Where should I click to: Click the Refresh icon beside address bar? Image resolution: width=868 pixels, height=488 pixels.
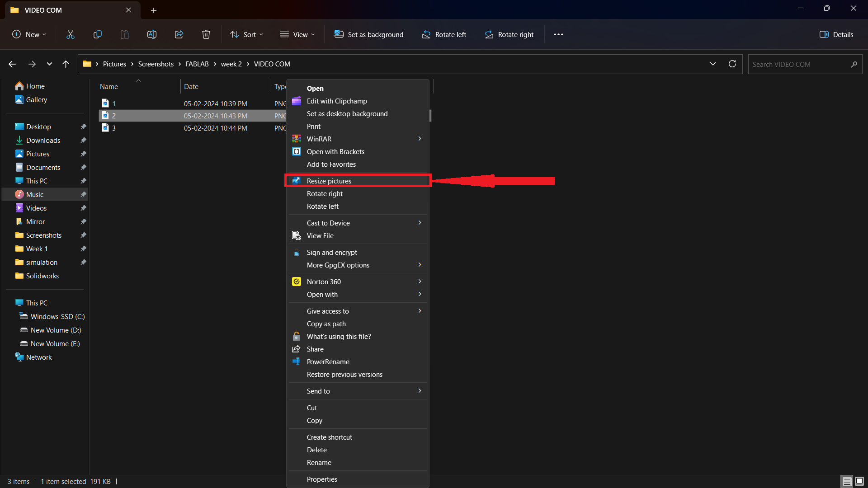(x=732, y=64)
